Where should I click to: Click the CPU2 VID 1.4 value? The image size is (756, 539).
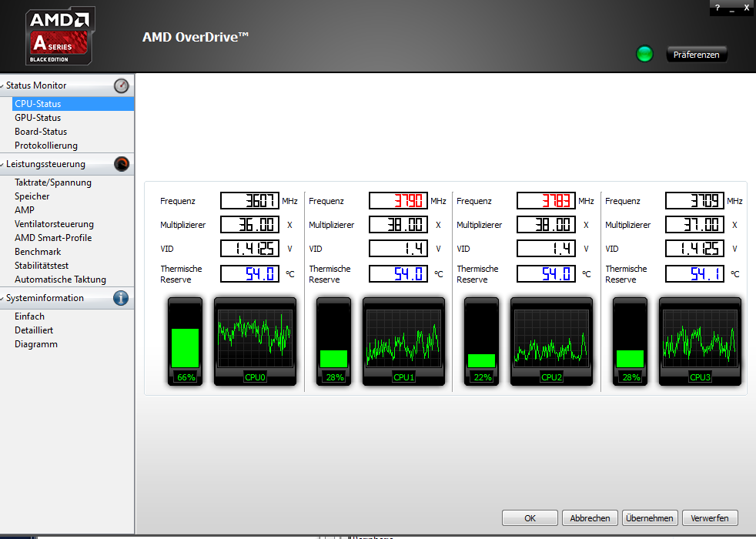(547, 249)
